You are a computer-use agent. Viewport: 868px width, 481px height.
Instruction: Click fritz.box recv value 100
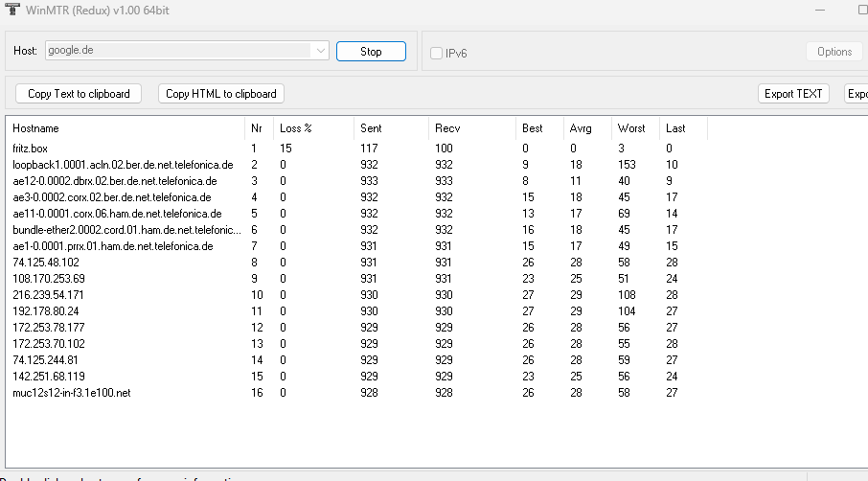point(444,149)
